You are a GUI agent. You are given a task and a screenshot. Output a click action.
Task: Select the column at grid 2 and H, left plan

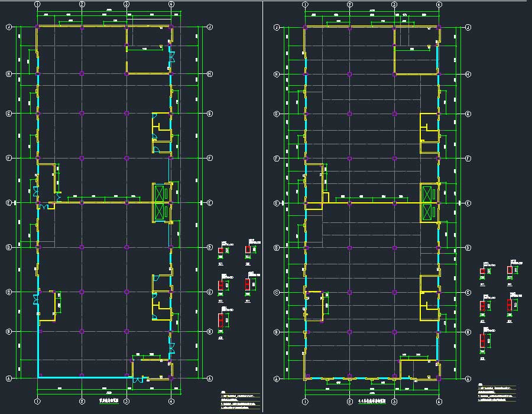point(82,74)
